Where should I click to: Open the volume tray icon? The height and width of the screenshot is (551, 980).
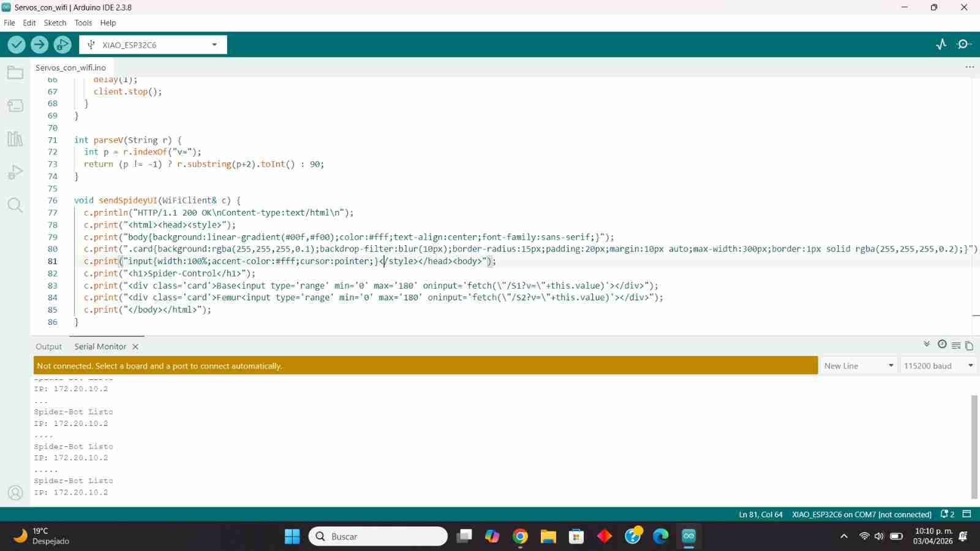click(880, 536)
